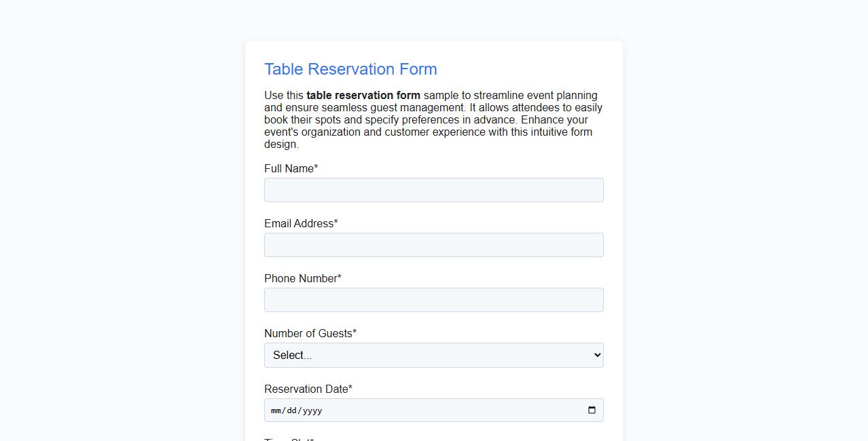Viewport: 868px width, 441px height.
Task: Click the Reservation Date label
Action: tap(308, 389)
